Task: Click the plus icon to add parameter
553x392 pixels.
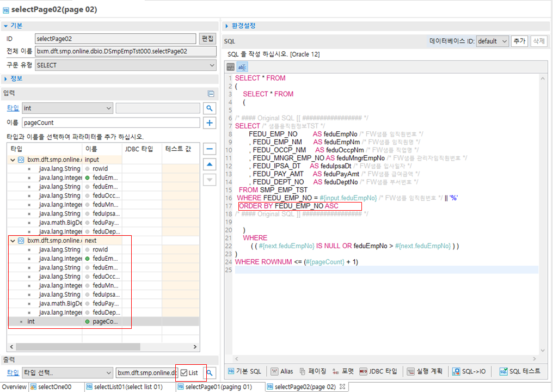Action: (x=210, y=123)
